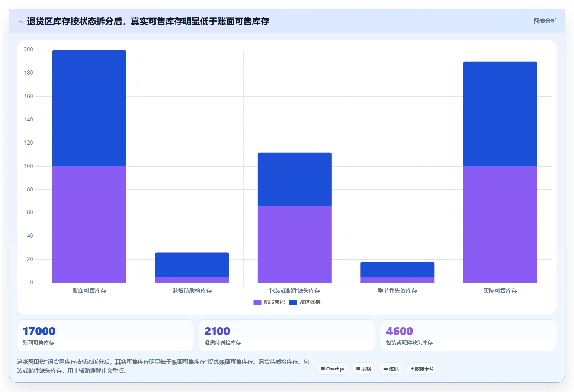Click the 季节性失效库存 x-axis label
This screenshot has height=392, width=574.
pos(398,290)
